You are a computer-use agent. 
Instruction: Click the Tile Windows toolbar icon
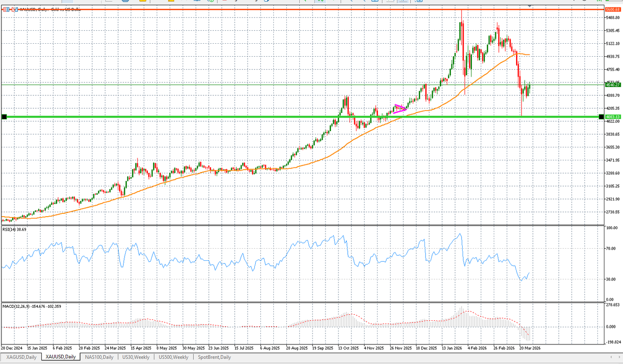tap(375, 1)
